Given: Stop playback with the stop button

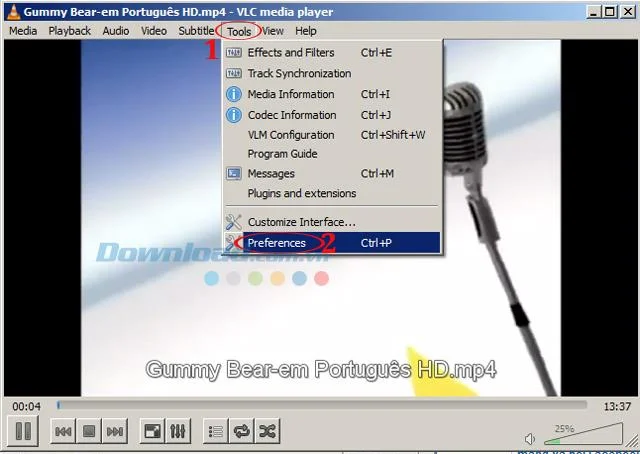Looking at the screenshot, I should (x=89, y=431).
